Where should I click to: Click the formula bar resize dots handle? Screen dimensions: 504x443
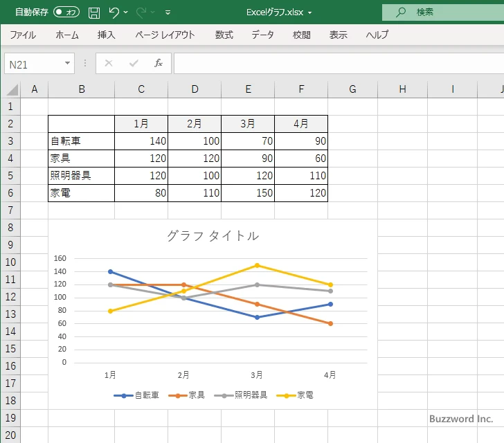(x=85, y=63)
